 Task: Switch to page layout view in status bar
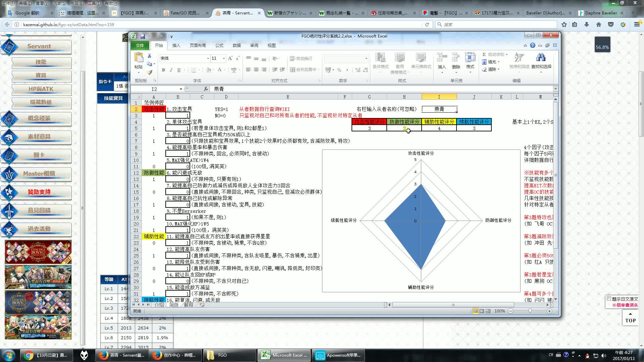point(482,311)
